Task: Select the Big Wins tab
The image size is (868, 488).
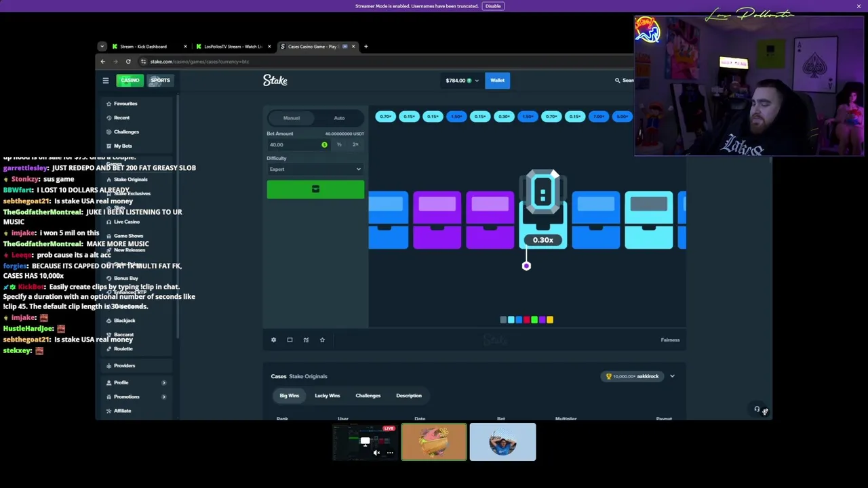Action: coord(290,396)
